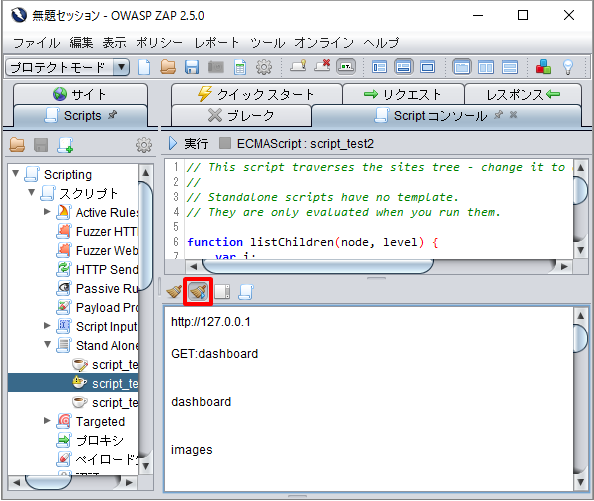Pin the Script コンソール tab
Viewport: 594px width, 501px height.
click(499, 114)
